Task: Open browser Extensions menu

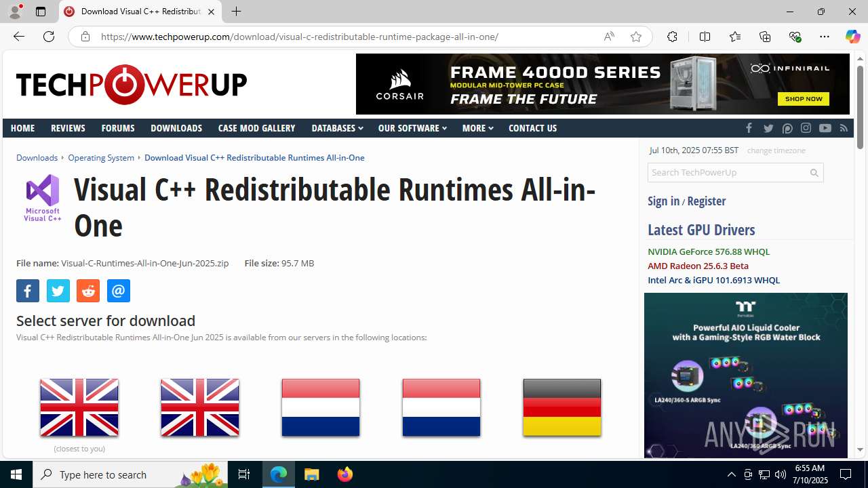Action: (x=672, y=37)
